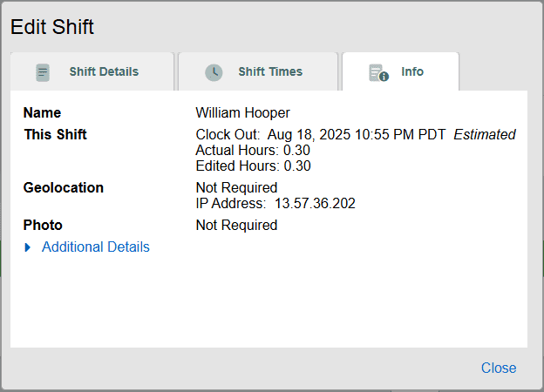Viewport: 544px width, 392px height.
Task: Click the Additional Details link text
Action: [x=95, y=247]
